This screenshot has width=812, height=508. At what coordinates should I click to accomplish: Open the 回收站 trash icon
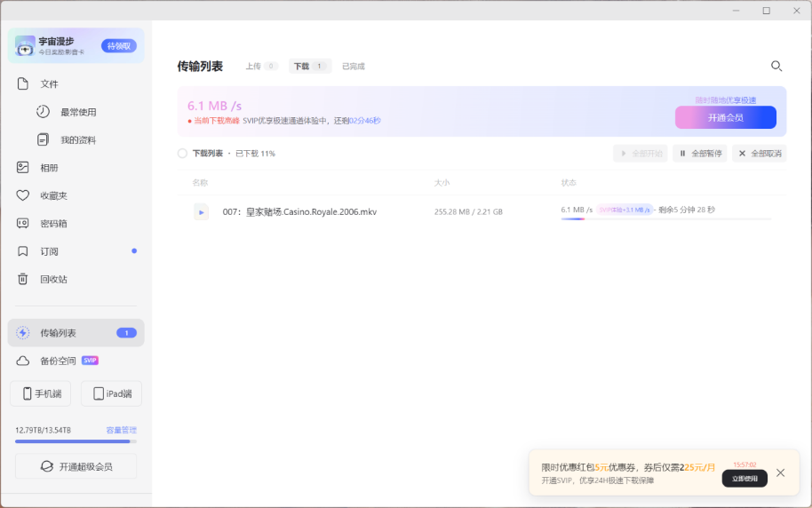pyautogui.click(x=22, y=279)
